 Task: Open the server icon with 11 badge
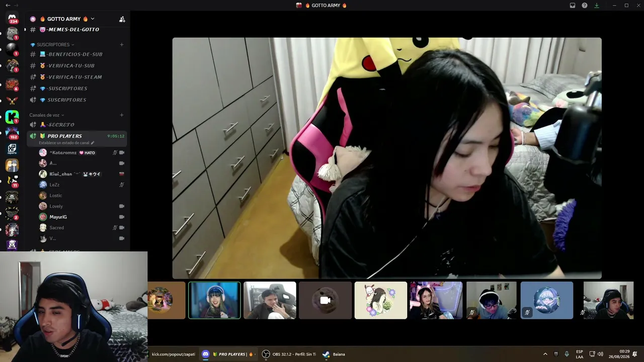12,182
